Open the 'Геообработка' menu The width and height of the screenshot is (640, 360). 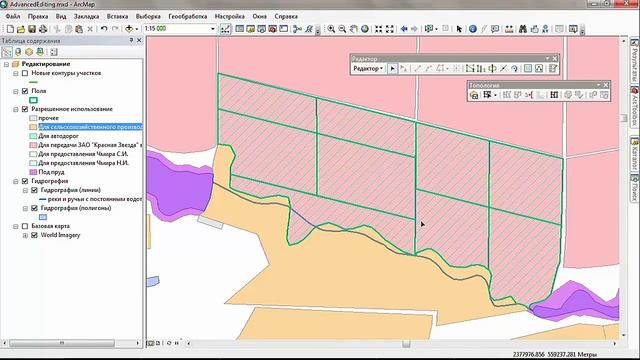(187, 16)
